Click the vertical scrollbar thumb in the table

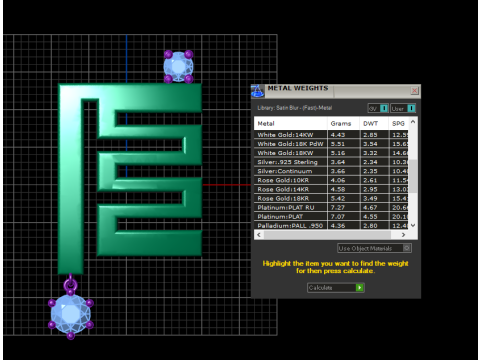click(x=413, y=176)
